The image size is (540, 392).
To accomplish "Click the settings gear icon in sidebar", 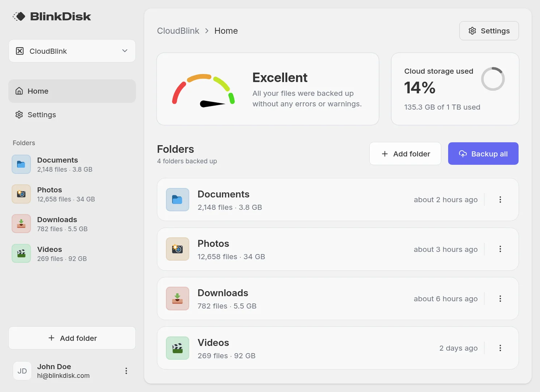I will [x=19, y=115].
